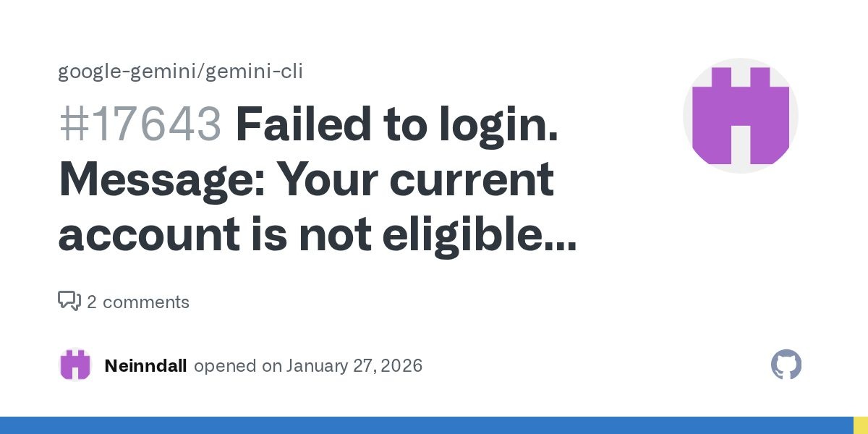Click the issue number #17643

[x=140, y=124]
